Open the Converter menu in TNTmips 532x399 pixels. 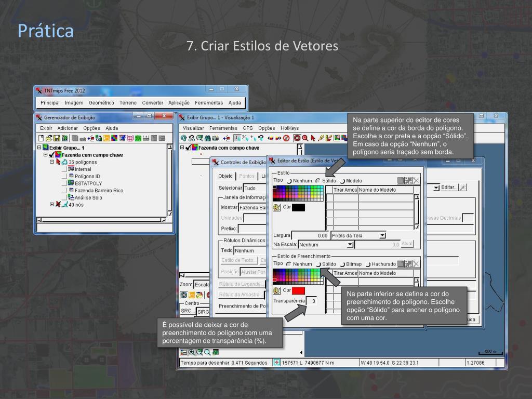click(x=152, y=103)
